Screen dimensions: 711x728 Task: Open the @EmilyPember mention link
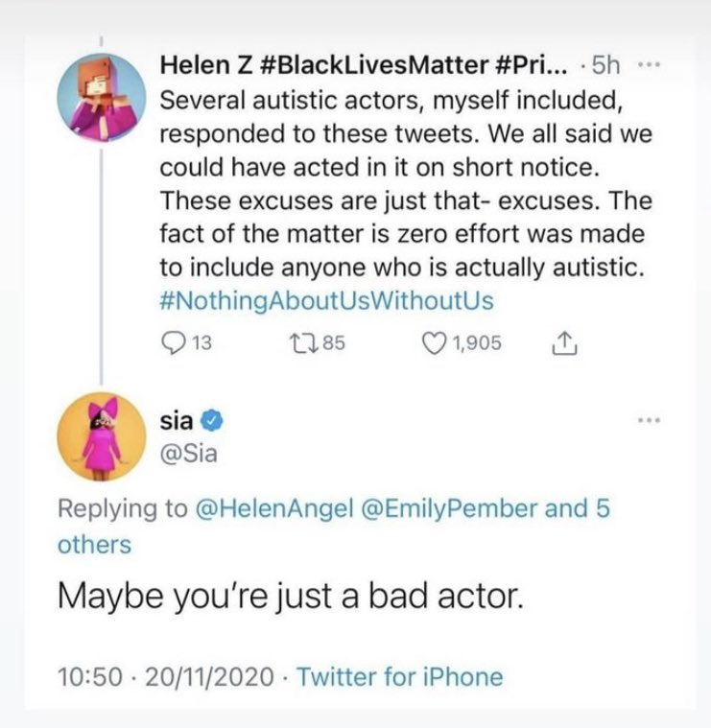point(441,508)
